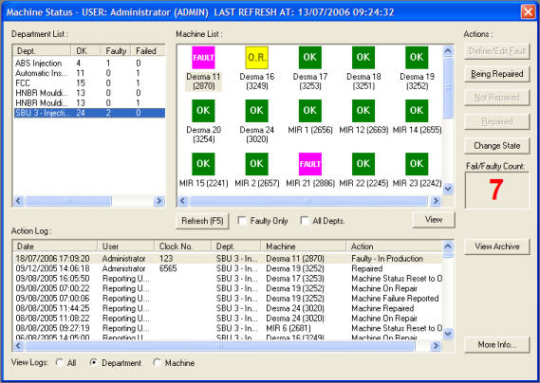Sort action log by Date column header
540x383 pixels.
pyautogui.click(x=55, y=246)
